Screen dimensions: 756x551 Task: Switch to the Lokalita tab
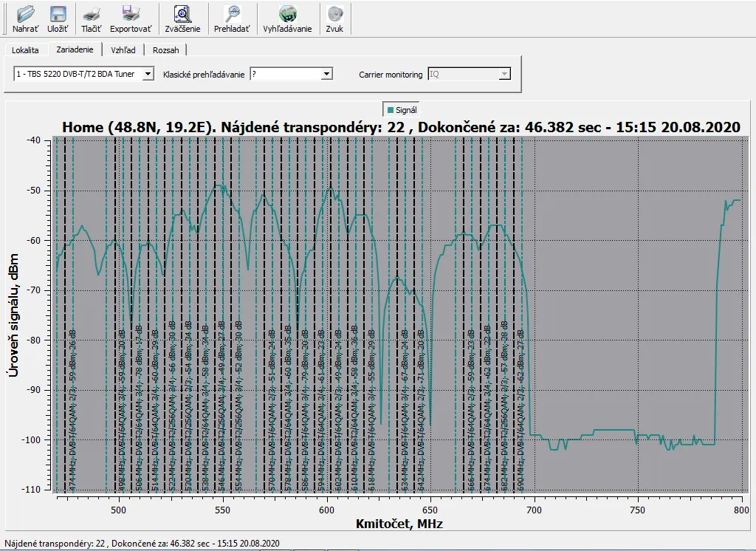click(25, 50)
